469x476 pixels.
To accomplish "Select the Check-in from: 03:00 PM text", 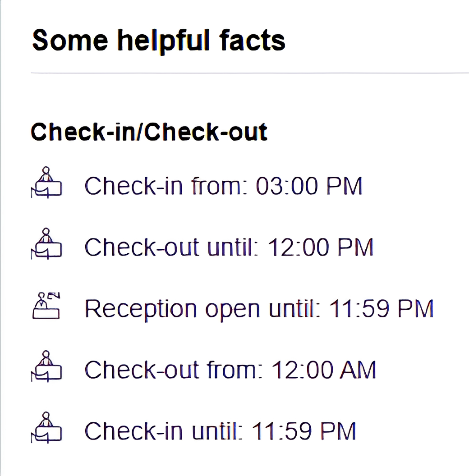I will click(x=223, y=186).
